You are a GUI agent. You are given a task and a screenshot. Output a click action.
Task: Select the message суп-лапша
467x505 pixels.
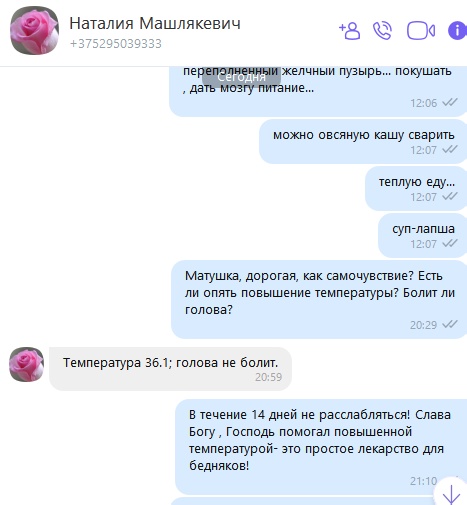pos(423,235)
